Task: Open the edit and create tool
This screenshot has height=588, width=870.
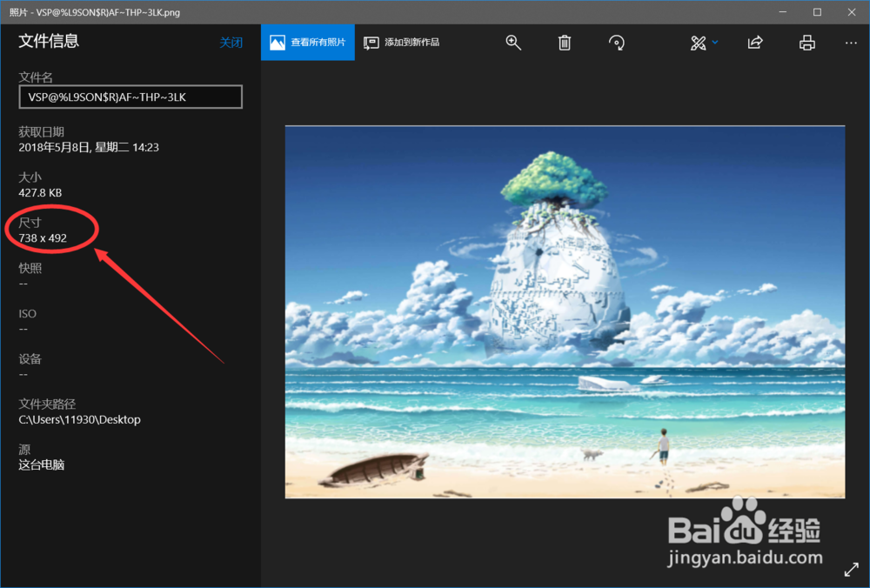Action: (698, 43)
